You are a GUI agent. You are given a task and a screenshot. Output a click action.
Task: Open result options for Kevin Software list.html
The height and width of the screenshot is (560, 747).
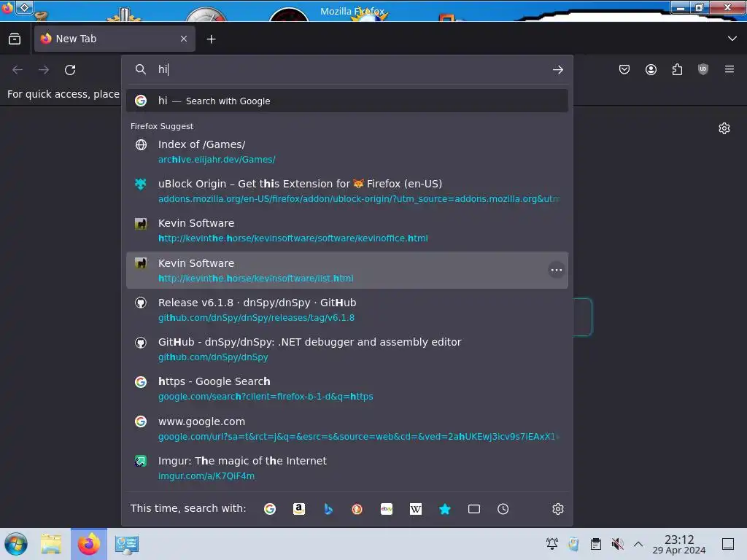pos(557,270)
